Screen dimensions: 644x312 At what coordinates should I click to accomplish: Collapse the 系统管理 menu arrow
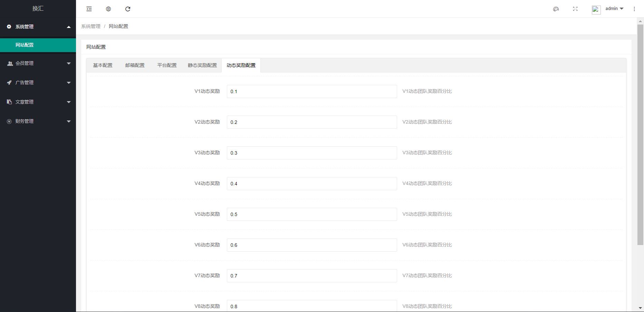[69, 27]
